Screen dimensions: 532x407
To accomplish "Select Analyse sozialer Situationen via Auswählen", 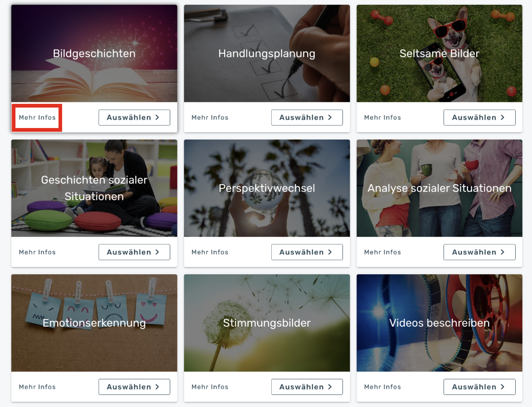I will tap(480, 252).
